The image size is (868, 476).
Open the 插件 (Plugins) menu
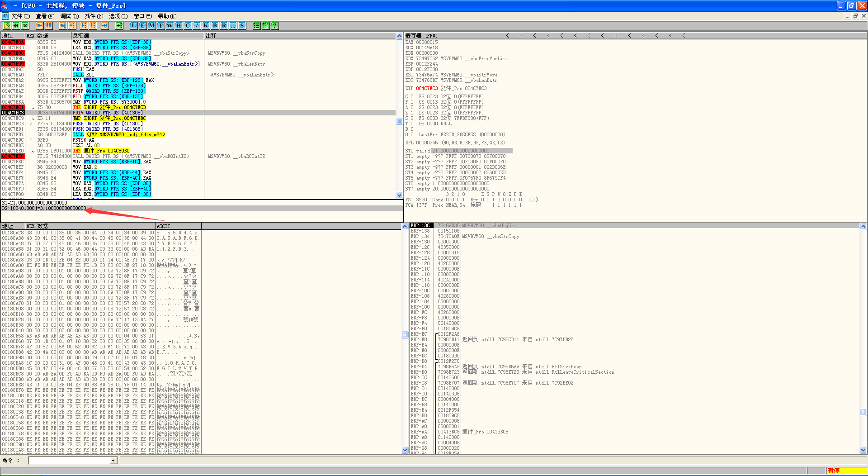coord(94,16)
